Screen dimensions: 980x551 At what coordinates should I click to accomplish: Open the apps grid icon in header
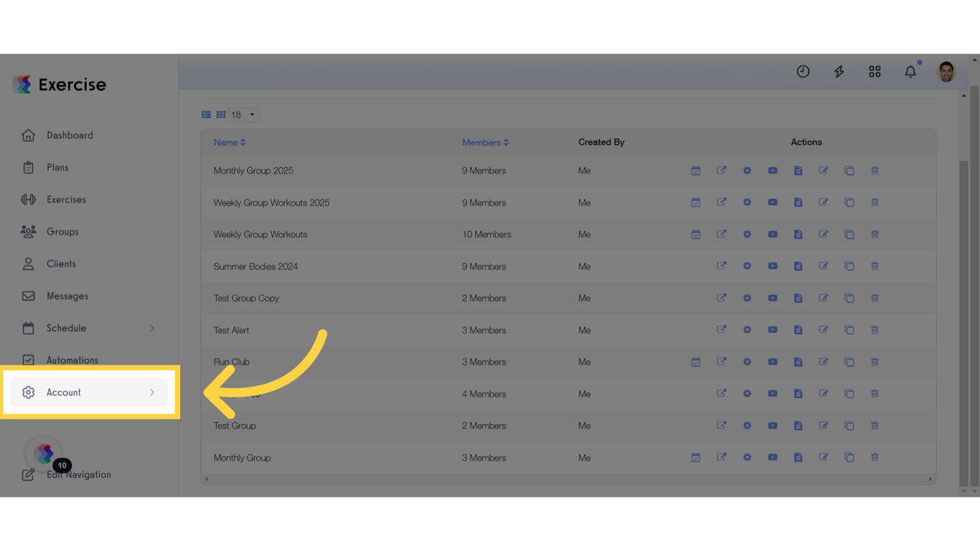875,71
